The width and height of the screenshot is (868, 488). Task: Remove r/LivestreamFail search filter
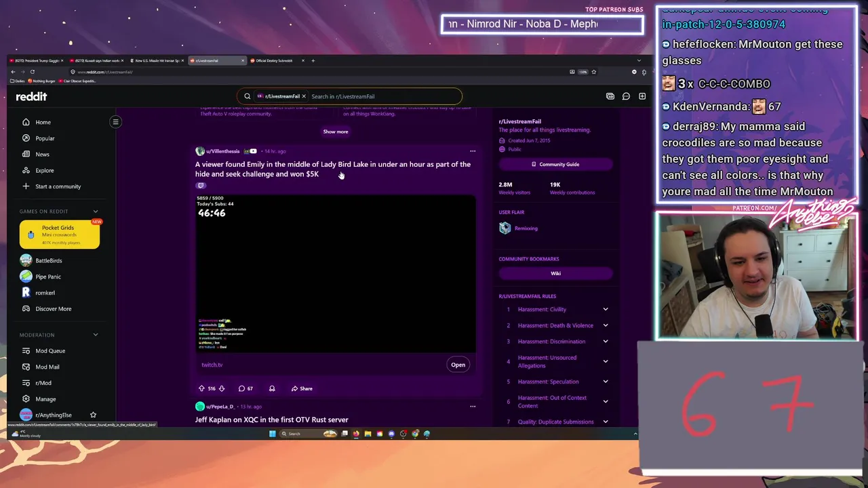[304, 96]
